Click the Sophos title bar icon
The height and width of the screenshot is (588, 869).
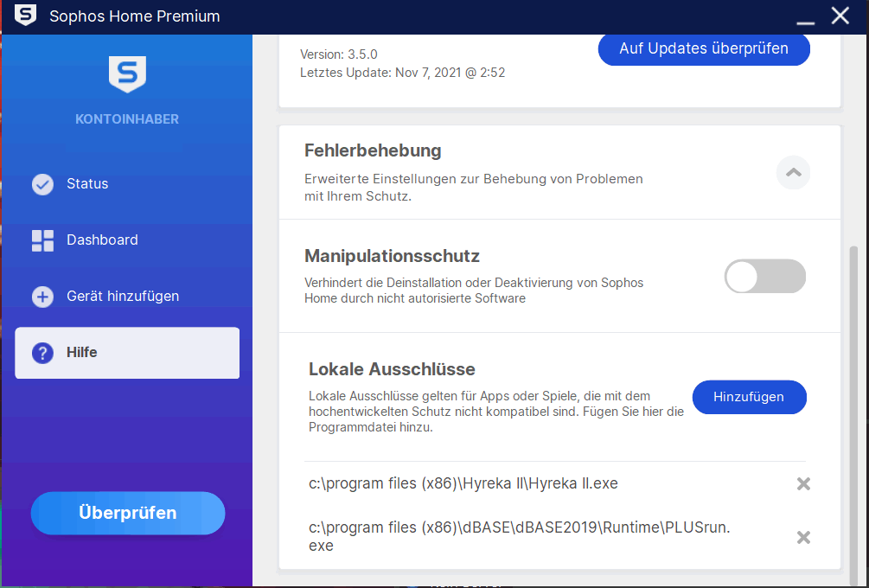[x=25, y=16]
